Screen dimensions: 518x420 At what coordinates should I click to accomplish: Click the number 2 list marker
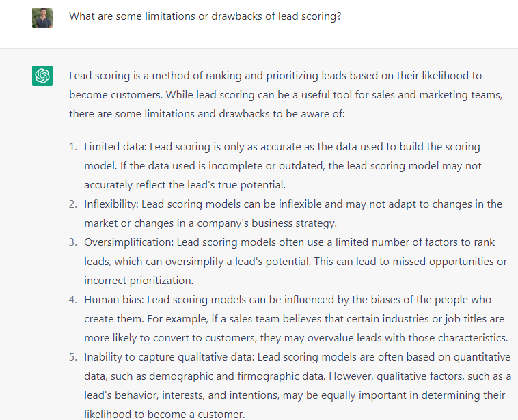[73, 204]
